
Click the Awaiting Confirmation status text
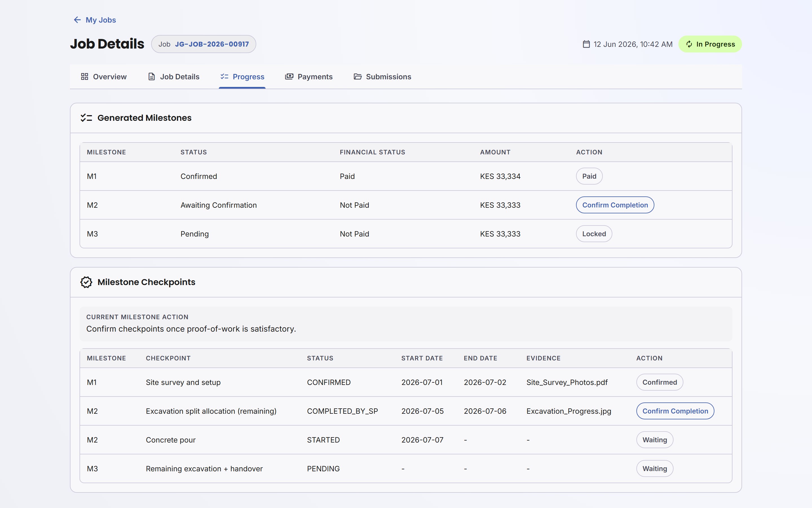(219, 205)
